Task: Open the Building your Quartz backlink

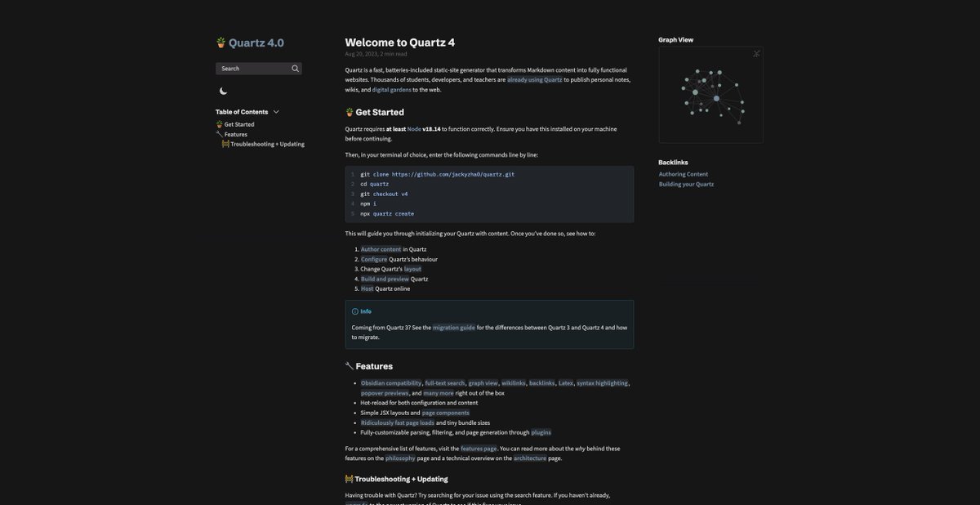Action: coord(686,184)
